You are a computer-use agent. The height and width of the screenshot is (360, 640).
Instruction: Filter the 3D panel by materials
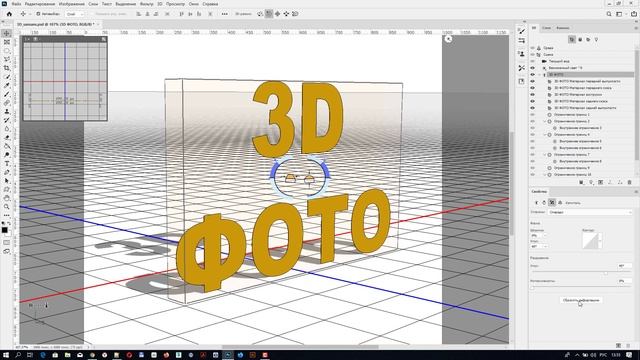588,40
